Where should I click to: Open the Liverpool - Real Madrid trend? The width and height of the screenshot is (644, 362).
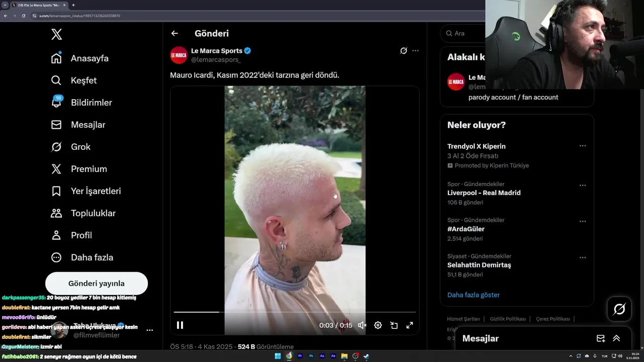484,193
